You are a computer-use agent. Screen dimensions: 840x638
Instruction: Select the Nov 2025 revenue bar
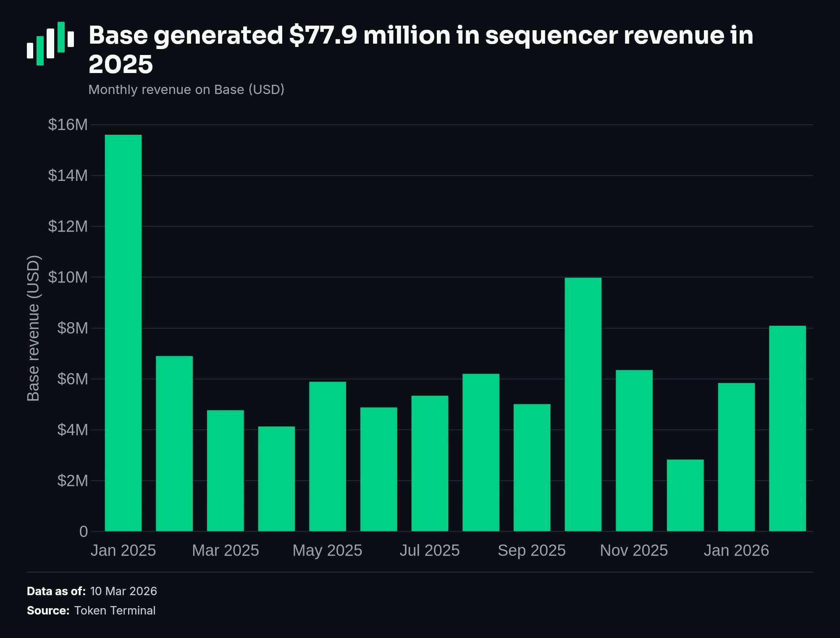pyautogui.click(x=634, y=450)
